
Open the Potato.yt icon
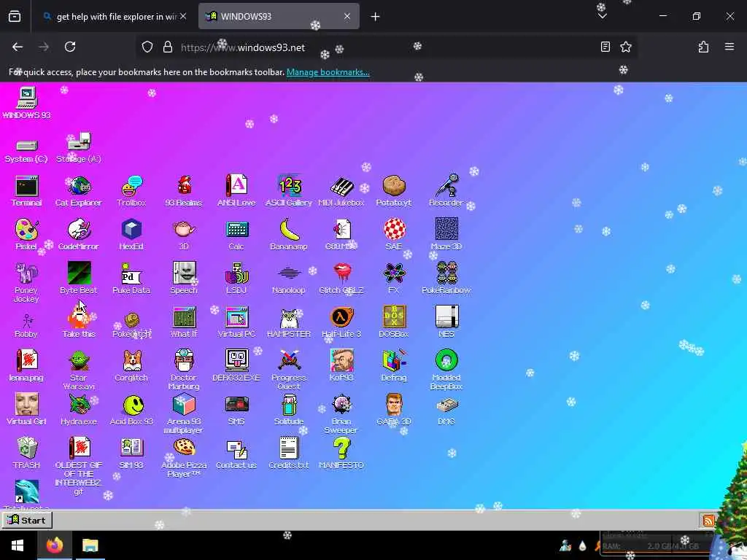[394, 191]
